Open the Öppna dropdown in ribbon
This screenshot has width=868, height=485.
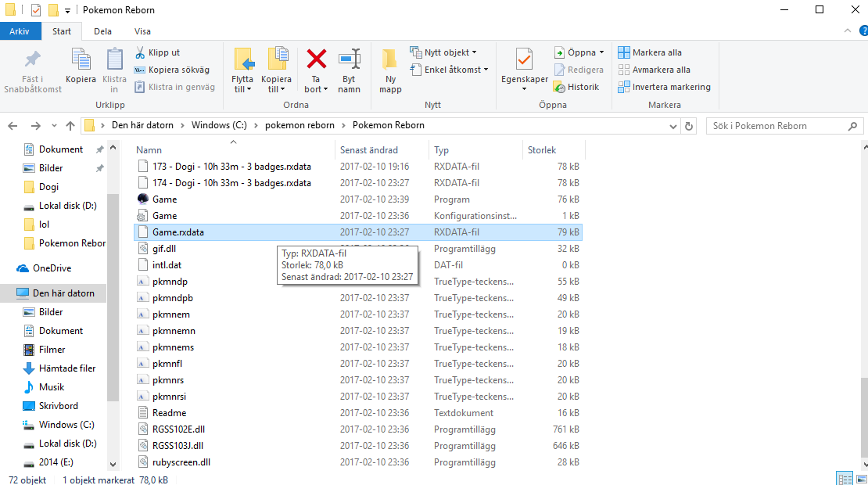pyautogui.click(x=579, y=52)
